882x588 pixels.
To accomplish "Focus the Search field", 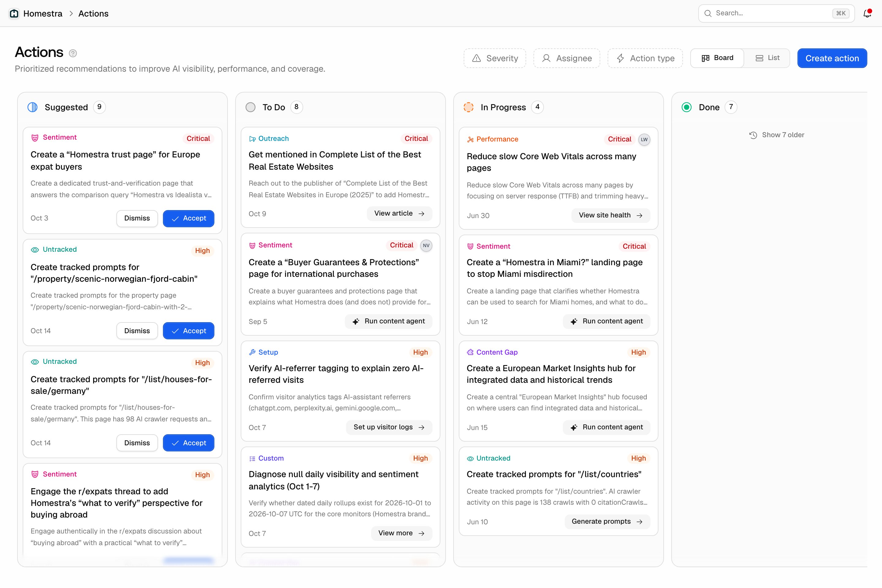I will (x=776, y=13).
